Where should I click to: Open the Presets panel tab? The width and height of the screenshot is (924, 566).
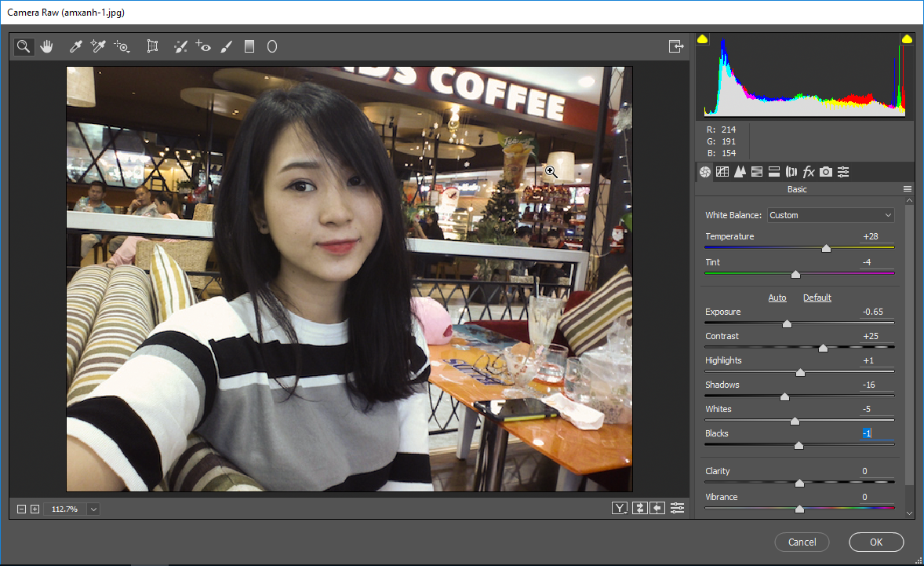843,172
